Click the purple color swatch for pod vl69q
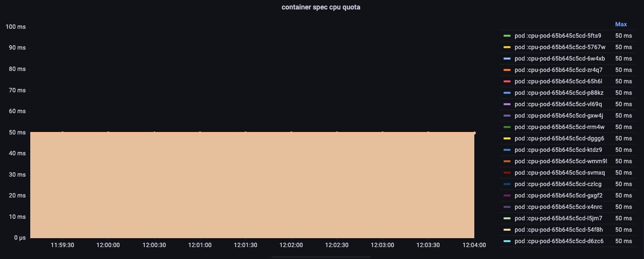Screen dimensions: 644x259 coord(507,104)
